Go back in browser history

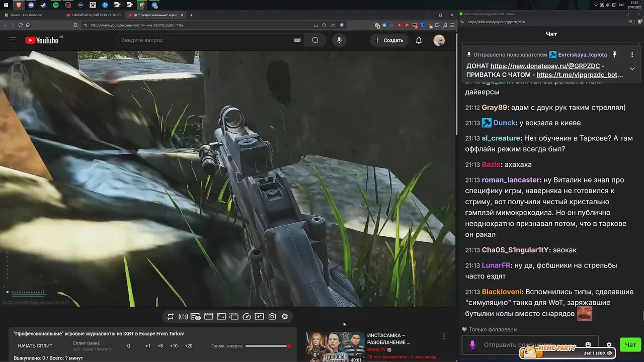coord(5,25)
